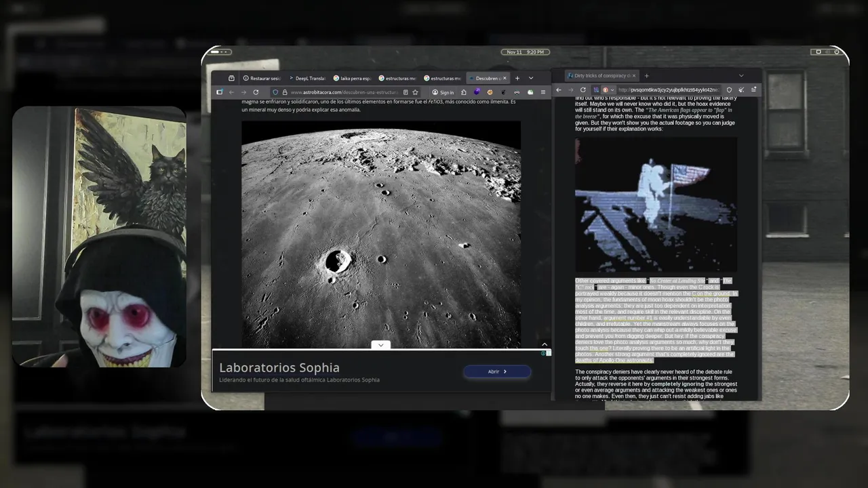Select the first 'estructuras me' tab
The image size is (868, 488).
point(397,78)
